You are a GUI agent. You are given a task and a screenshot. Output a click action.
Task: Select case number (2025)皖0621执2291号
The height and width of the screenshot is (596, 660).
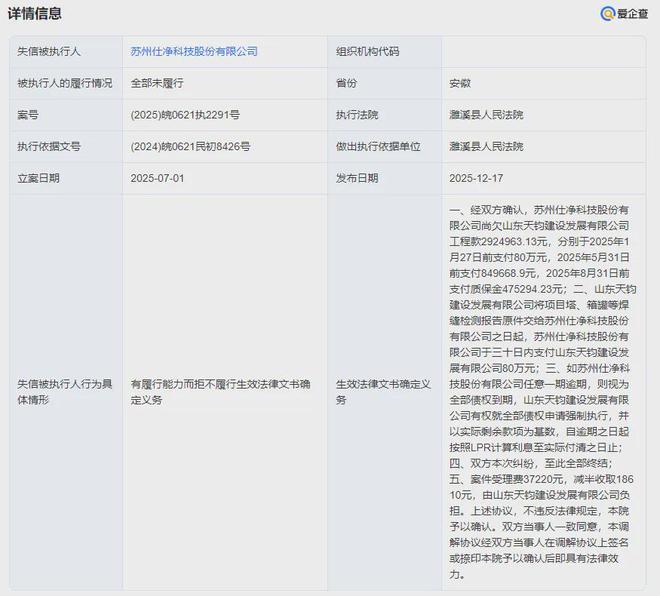(185, 114)
